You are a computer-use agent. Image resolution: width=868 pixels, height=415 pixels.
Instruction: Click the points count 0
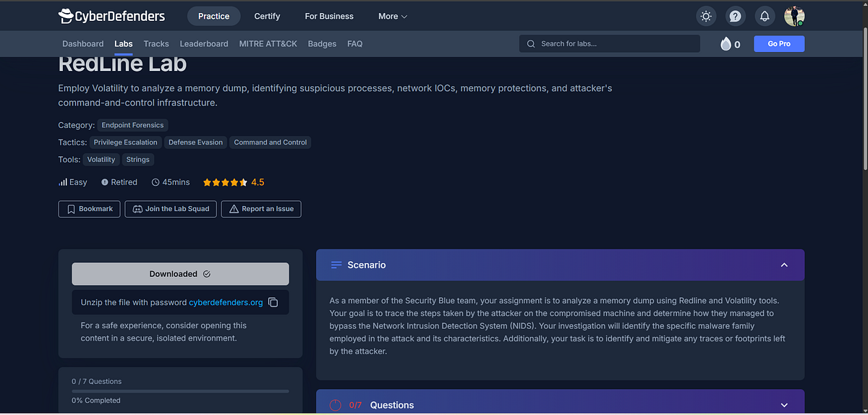737,44
